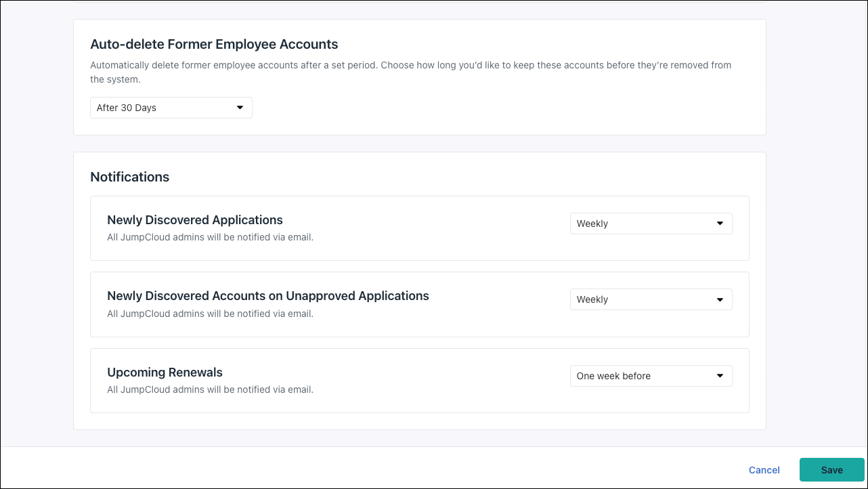Click the Unapproved Applications notification card
Viewport: 868px width, 489px height.
pos(420,304)
